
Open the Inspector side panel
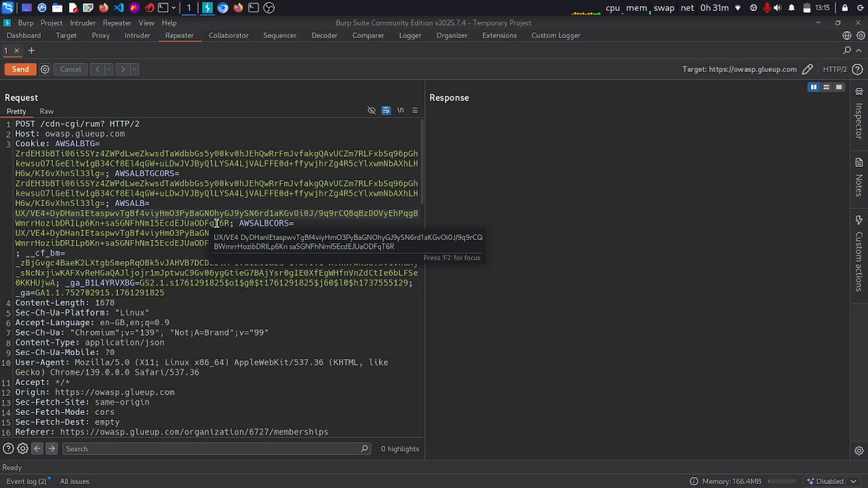point(859,114)
